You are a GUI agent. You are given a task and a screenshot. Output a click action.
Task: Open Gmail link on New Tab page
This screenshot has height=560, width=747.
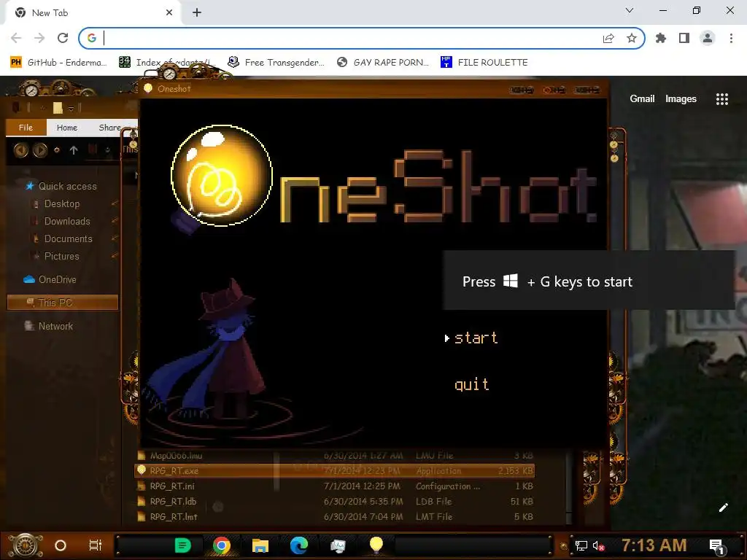coord(642,98)
